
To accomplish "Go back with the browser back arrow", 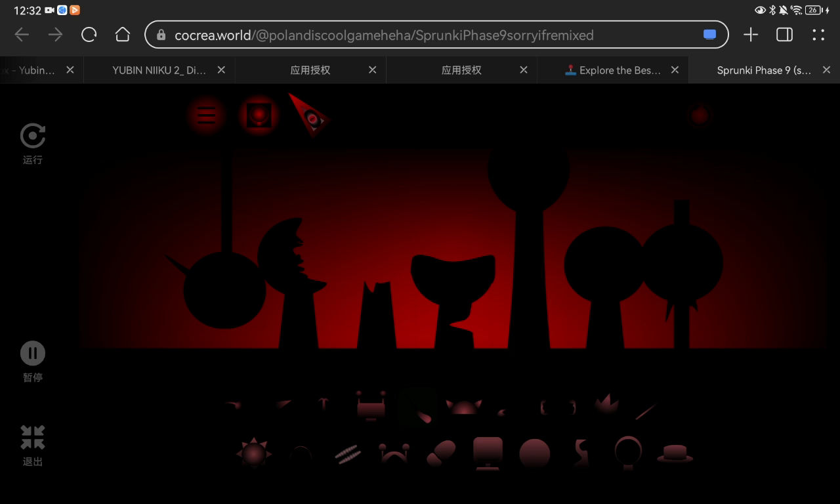I will coord(22,35).
